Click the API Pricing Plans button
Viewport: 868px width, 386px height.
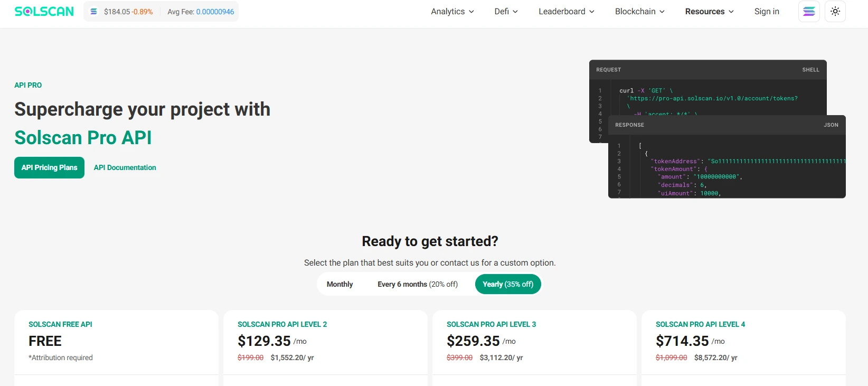[49, 167]
